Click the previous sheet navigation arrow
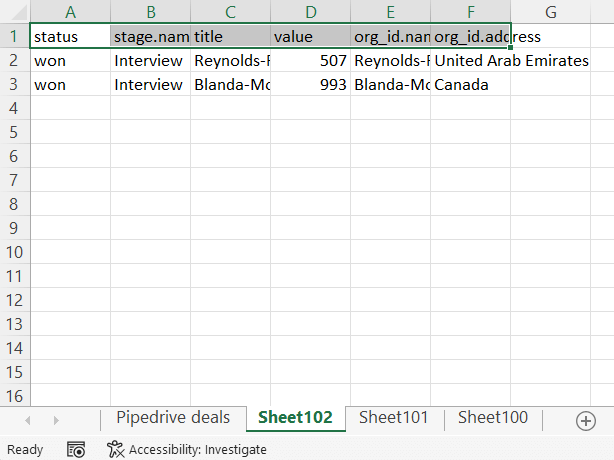 (x=27, y=421)
